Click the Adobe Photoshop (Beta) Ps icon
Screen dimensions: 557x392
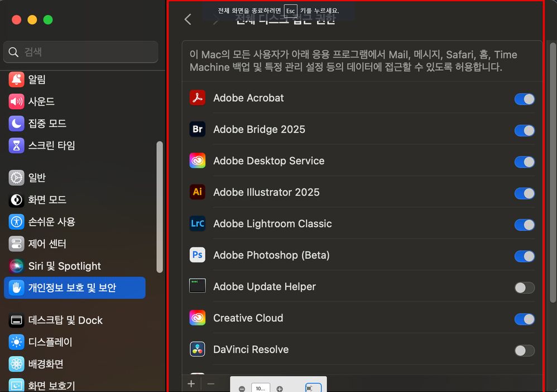pyautogui.click(x=197, y=255)
